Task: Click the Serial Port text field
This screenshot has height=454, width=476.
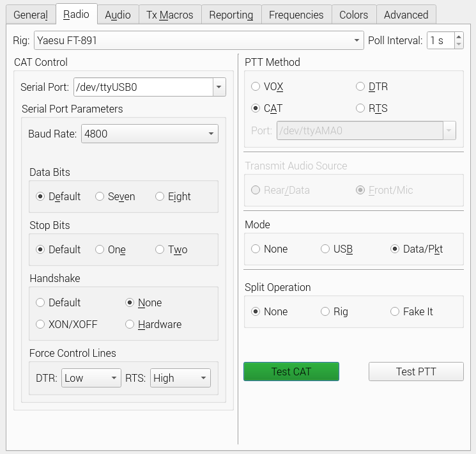Action: pyautogui.click(x=143, y=87)
